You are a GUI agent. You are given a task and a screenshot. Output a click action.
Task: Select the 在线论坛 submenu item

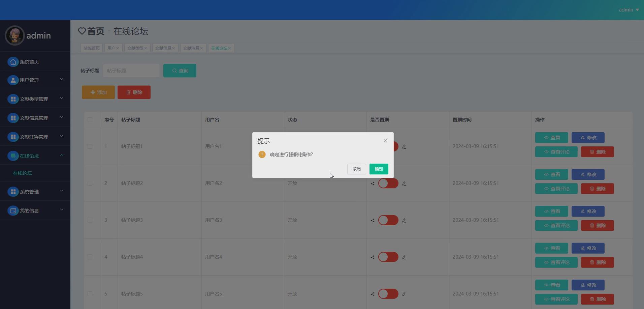(x=23, y=173)
